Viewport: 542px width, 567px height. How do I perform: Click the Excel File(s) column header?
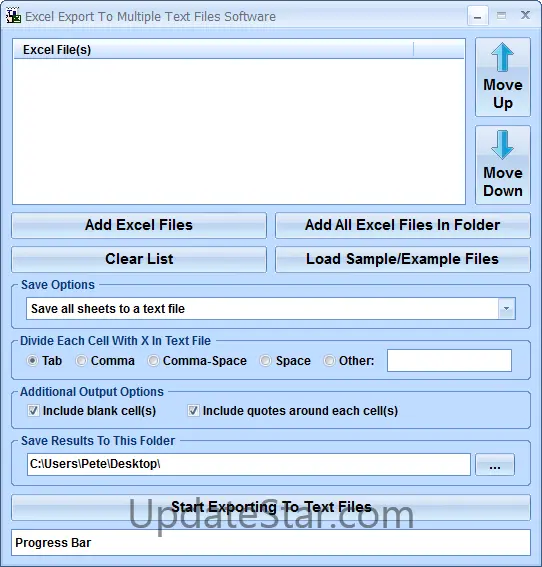213,50
